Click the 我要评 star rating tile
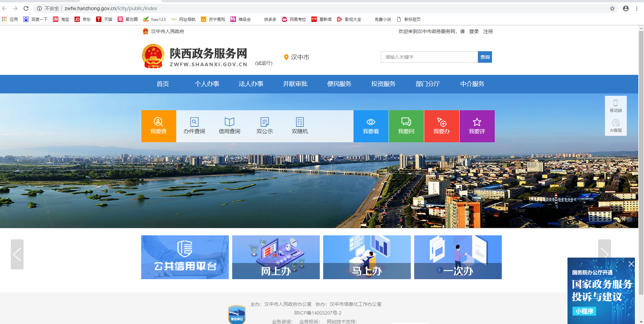 click(x=477, y=126)
